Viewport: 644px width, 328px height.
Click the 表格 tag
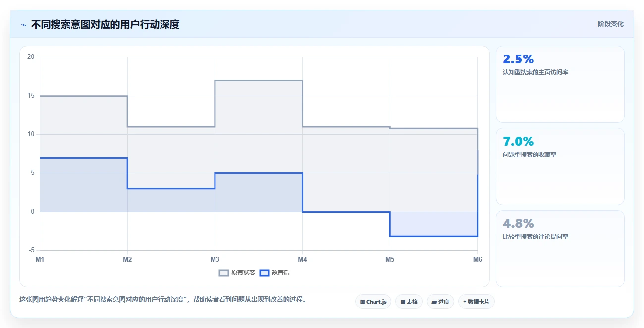409,302
